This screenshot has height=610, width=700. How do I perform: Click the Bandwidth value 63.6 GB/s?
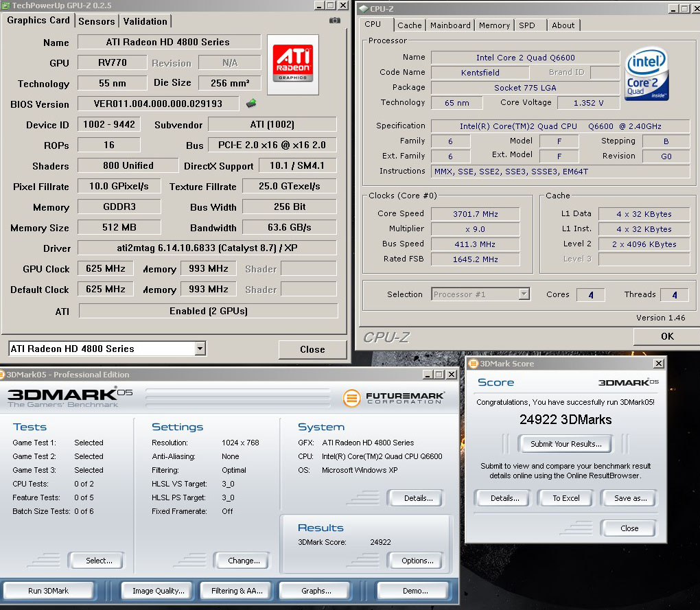[290, 227]
